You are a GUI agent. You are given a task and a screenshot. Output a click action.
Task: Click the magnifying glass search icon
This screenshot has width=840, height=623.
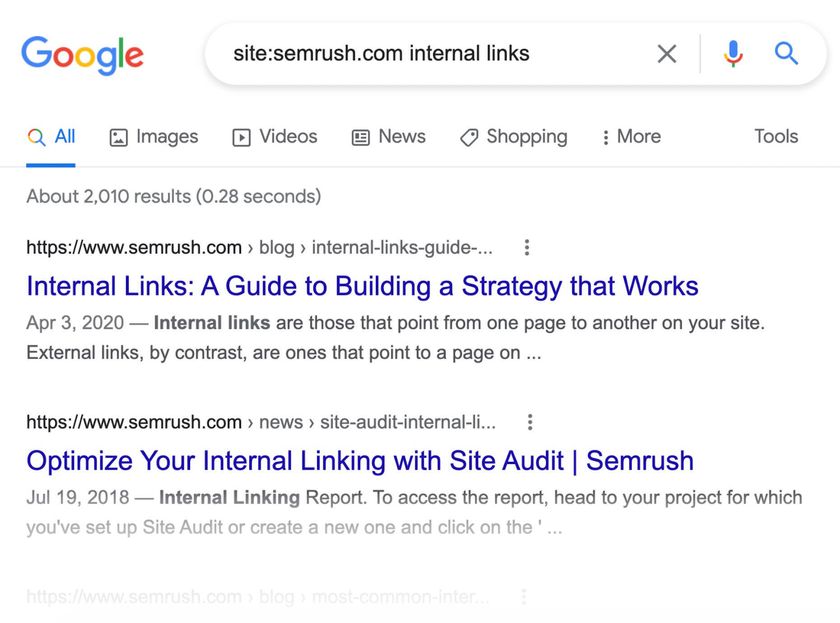pos(786,53)
